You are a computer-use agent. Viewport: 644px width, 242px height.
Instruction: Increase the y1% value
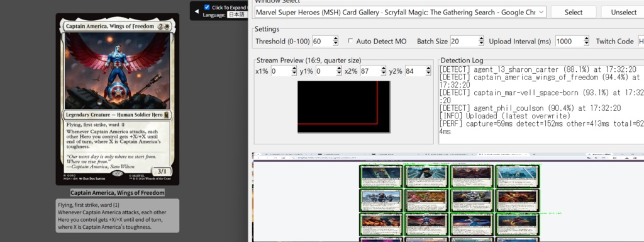click(x=339, y=68)
